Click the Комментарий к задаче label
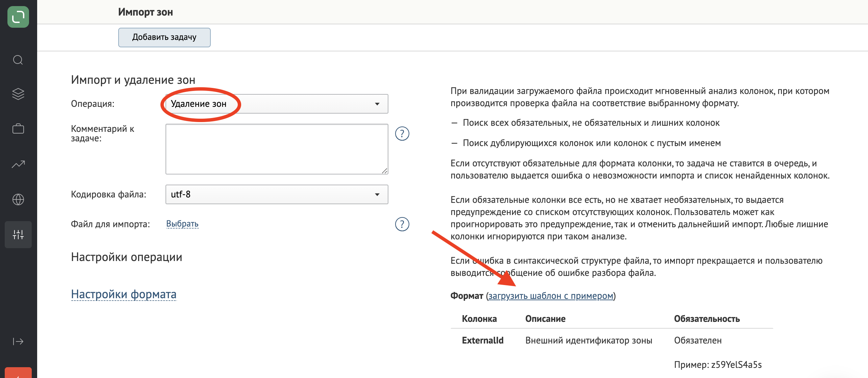868x378 pixels. (103, 134)
